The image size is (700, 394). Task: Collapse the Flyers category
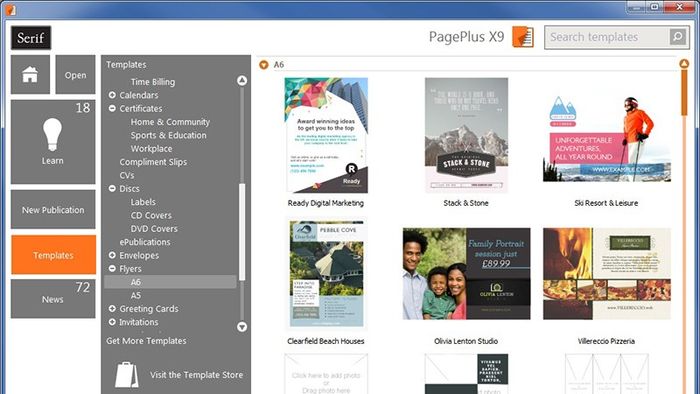click(112, 269)
